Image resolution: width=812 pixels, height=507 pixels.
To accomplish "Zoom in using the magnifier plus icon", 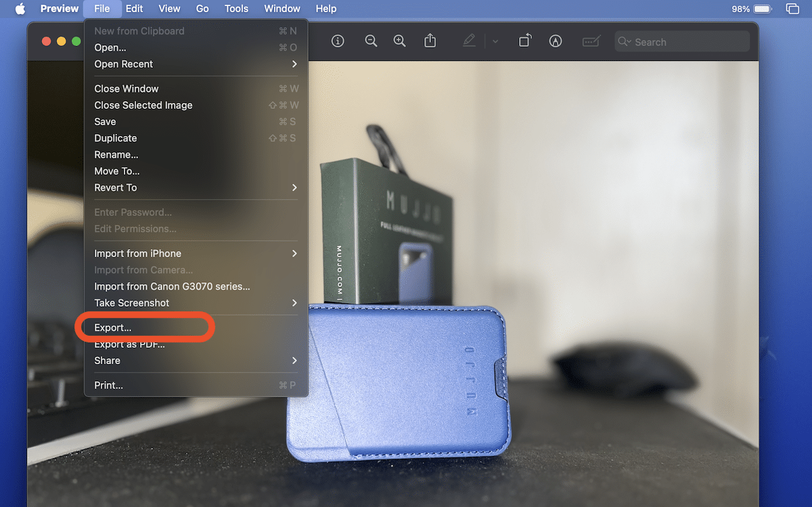I will (x=400, y=41).
